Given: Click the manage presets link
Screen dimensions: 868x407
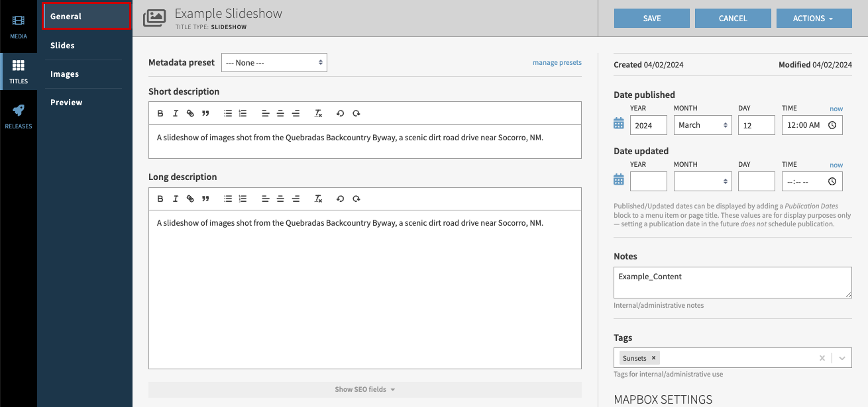Looking at the screenshot, I should coord(557,62).
